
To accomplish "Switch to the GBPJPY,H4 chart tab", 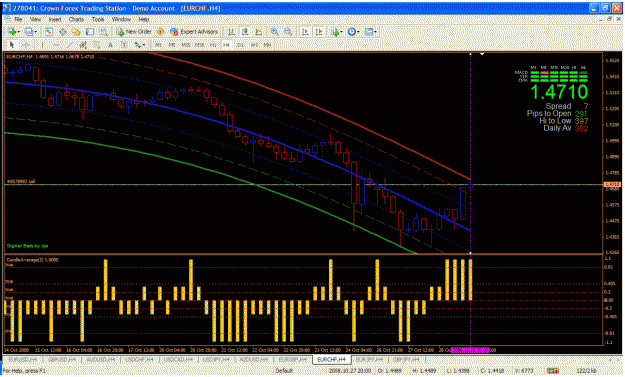I will click(x=406, y=359).
